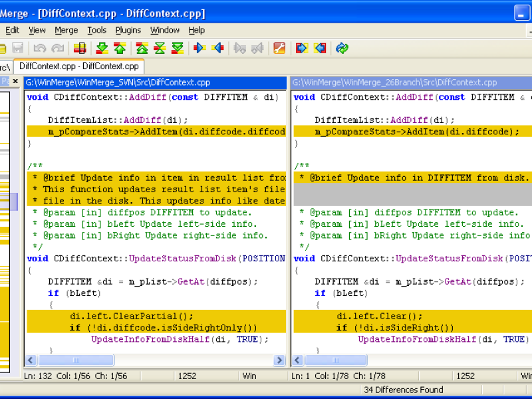532x399 pixels.
Task: Open the Options wrench icon
Action: click(279, 48)
